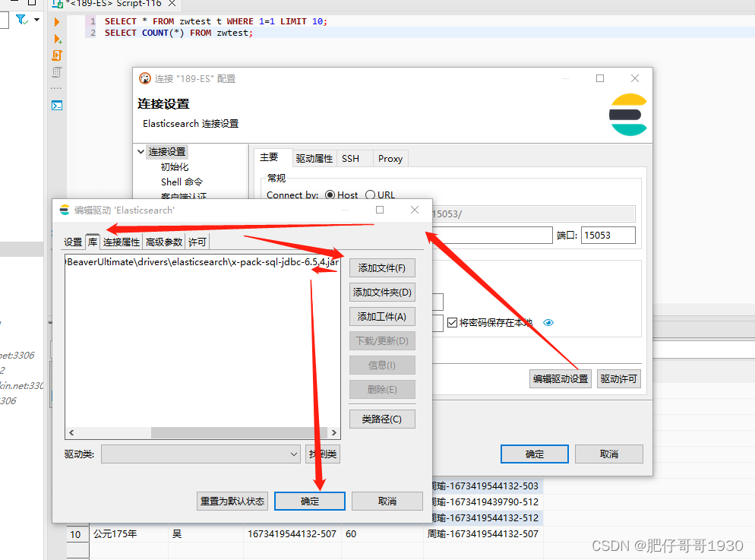Open the SQL terminal console icon
This screenshot has width=755, height=560.
coord(57,106)
